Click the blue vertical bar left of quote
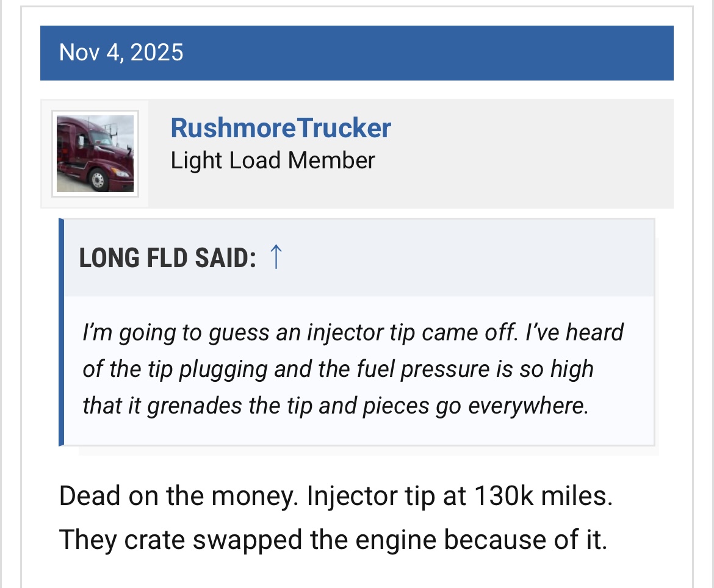 click(61, 332)
